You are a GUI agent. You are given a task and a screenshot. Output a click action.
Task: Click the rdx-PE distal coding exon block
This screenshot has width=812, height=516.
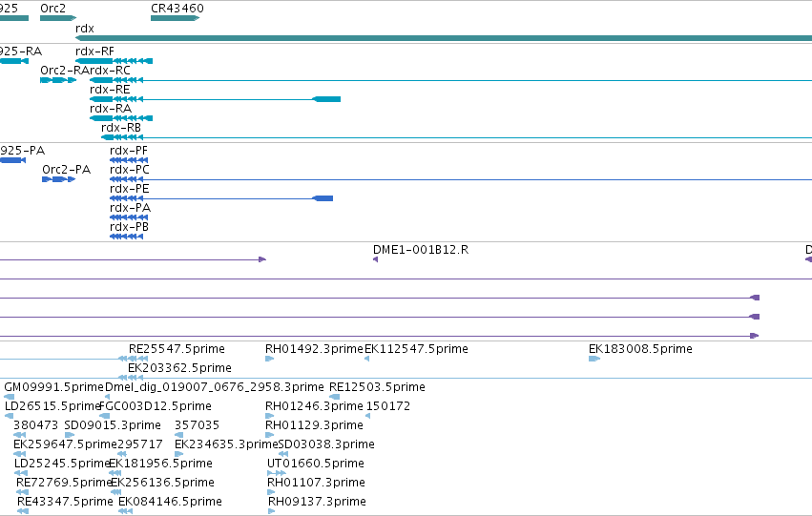tap(323, 198)
